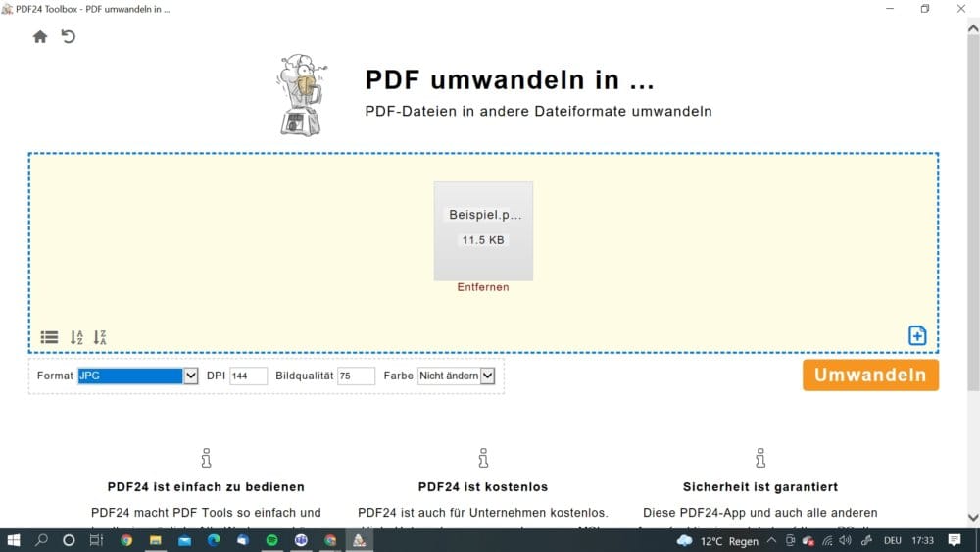The width and height of the screenshot is (980, 552).
Task: Sort files ascending A to Z
Action: (76, 337)
